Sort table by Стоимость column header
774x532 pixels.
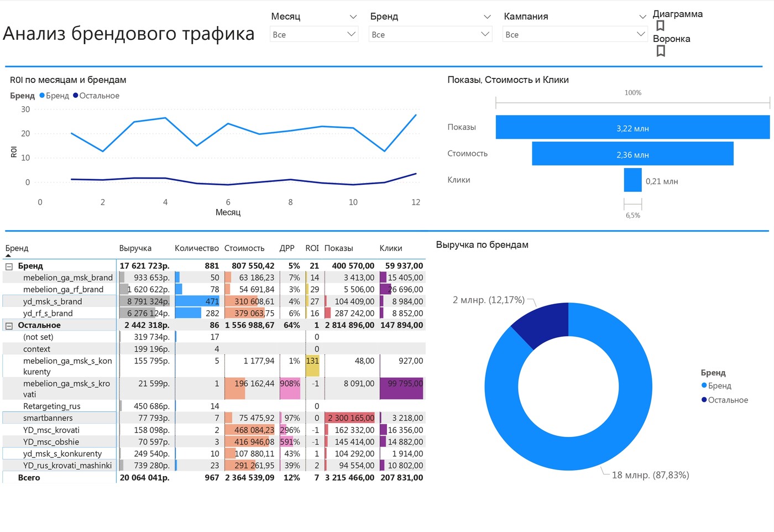244,248
